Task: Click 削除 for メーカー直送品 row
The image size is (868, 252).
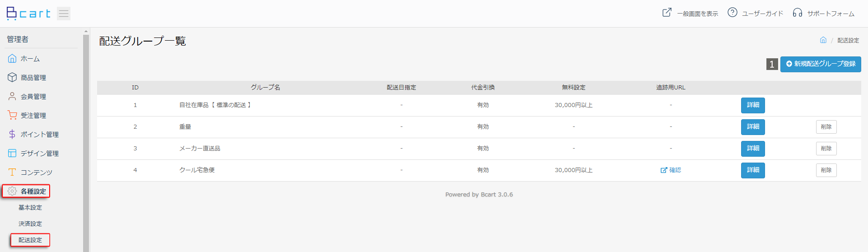Action: (826, 149)
